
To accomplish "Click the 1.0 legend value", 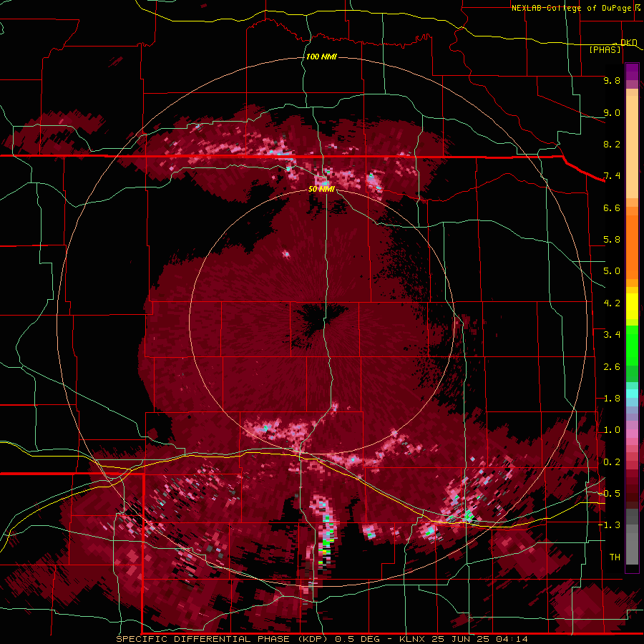I will [612, 430].
